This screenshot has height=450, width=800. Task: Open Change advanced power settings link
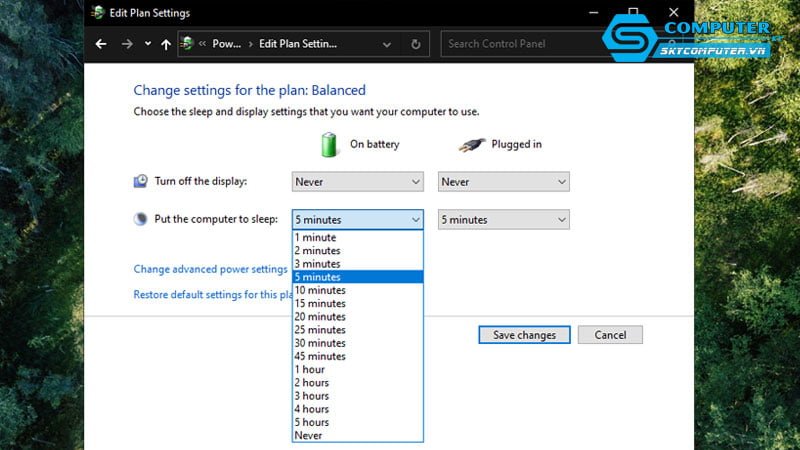210,269
